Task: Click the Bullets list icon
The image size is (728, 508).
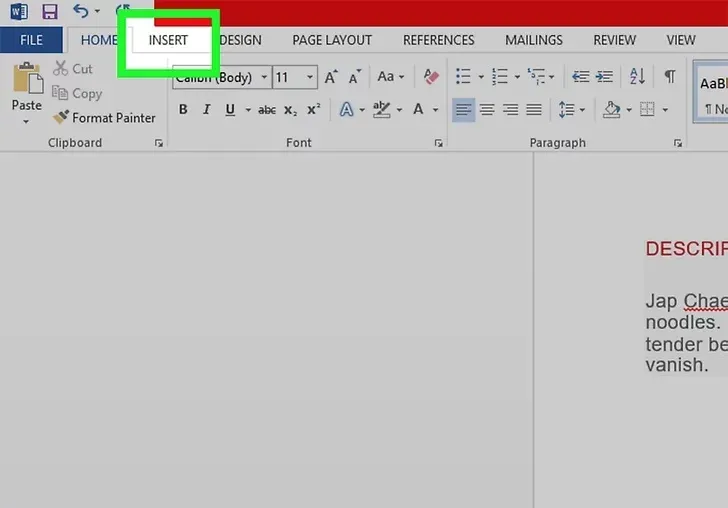Action: click(x=463, y=77)
